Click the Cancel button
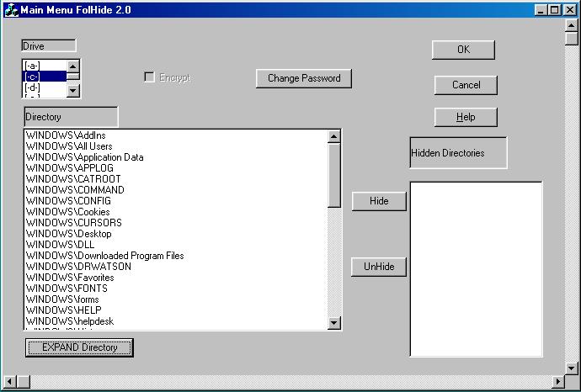 tap(466, 85)
